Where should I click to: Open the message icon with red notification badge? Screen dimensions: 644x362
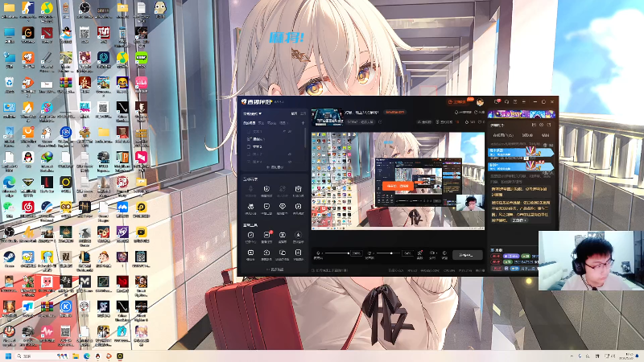click(497, 102)
